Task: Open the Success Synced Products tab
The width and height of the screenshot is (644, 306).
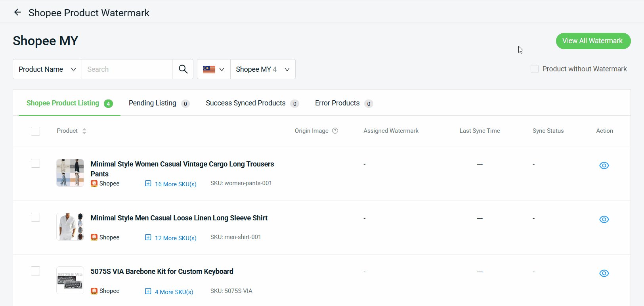Action: point(252,103)
